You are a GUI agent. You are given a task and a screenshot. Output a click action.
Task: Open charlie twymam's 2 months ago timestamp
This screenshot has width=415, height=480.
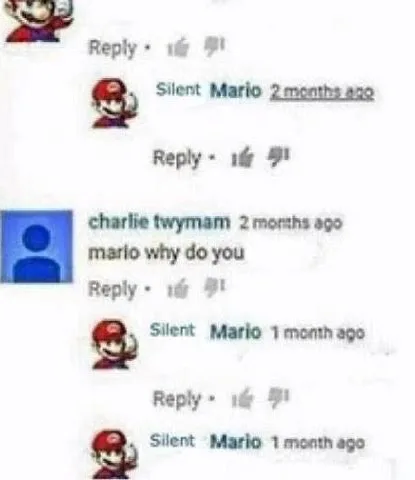coord(291,223)
